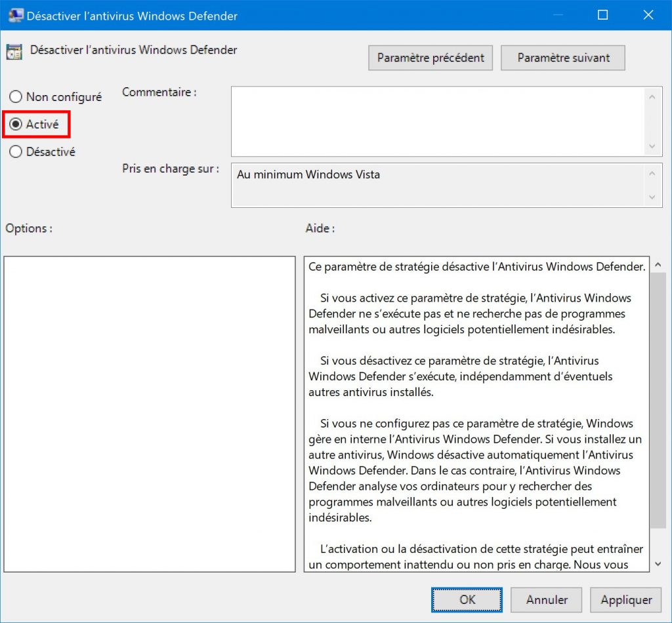Click the Aide panel scroll down arrow
The height and width of the screenshot is (623, 672).
click(x=658, y=564)
